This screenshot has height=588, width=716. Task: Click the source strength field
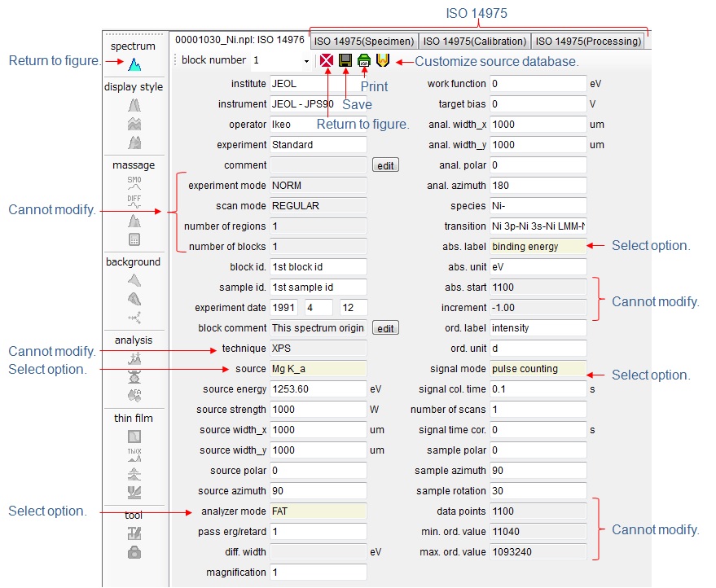pyautogui.click(x=318, y=410)
